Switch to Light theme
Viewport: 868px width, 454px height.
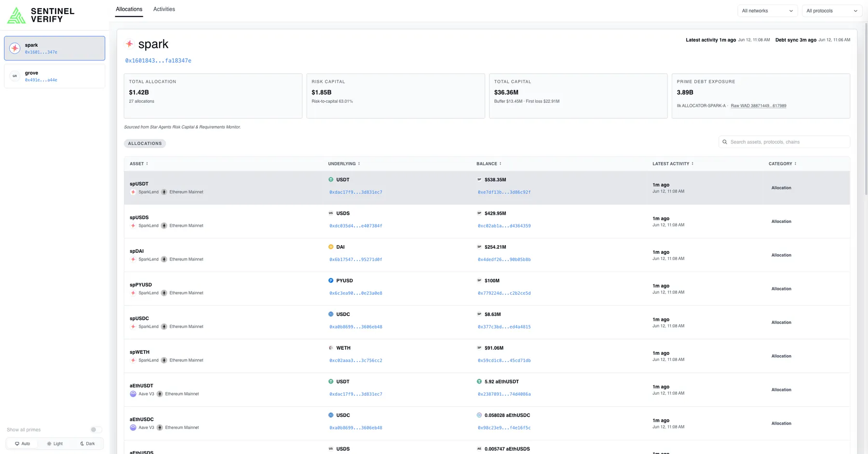coord(55,444)
